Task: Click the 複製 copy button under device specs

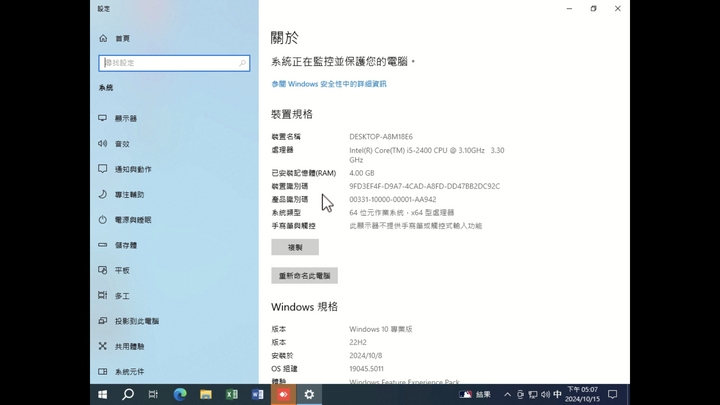Action: [295, 247]
